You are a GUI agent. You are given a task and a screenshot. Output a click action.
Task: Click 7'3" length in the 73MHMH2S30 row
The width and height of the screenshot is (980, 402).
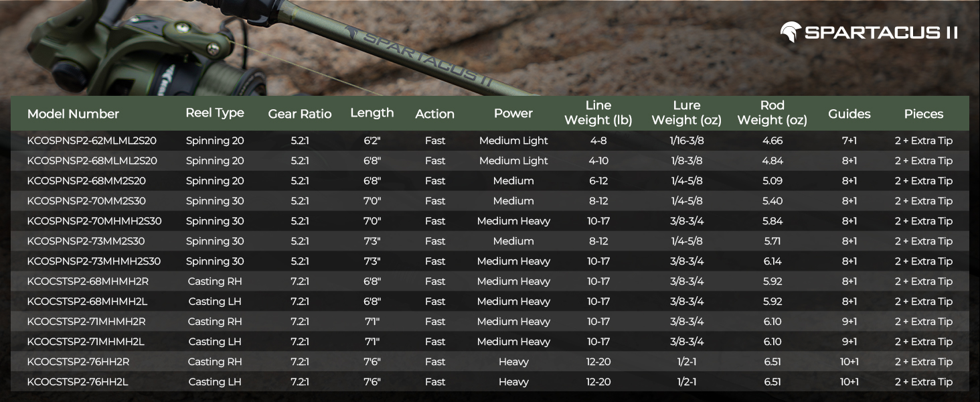[372, 261]
